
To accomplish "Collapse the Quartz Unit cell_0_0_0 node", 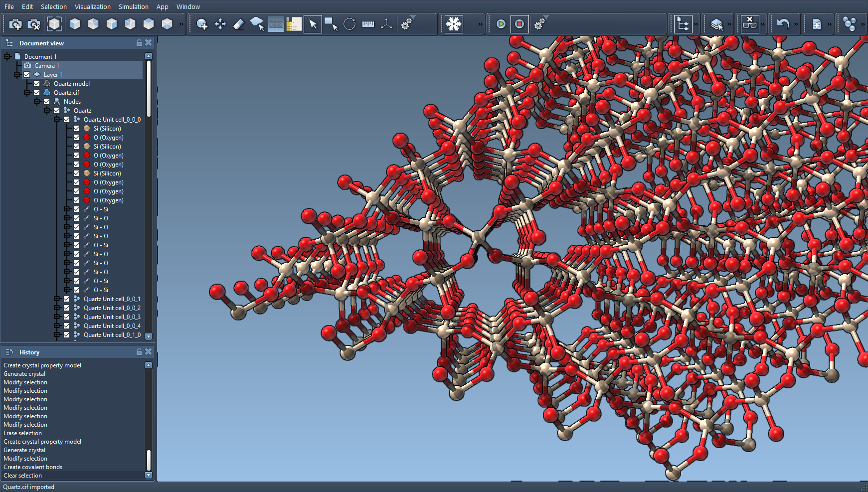I will (57, 120).
